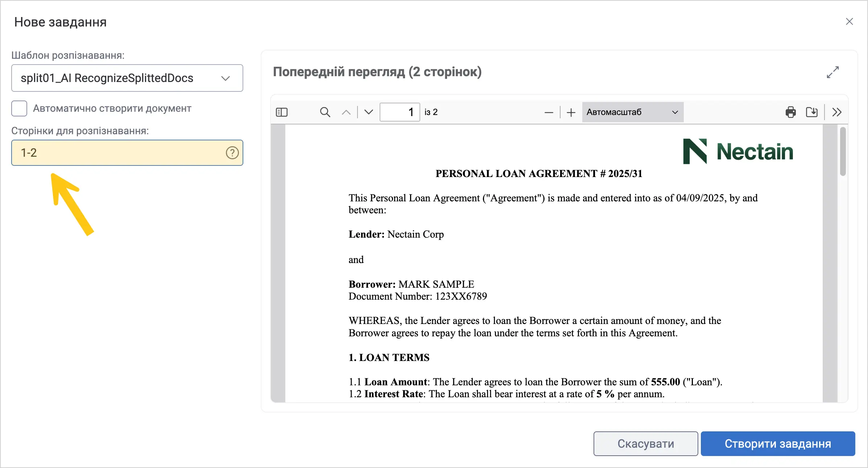The width and height of the screenshot is (868, 468).
Task: Click the Створити завдання button
Action: point(778,443)
